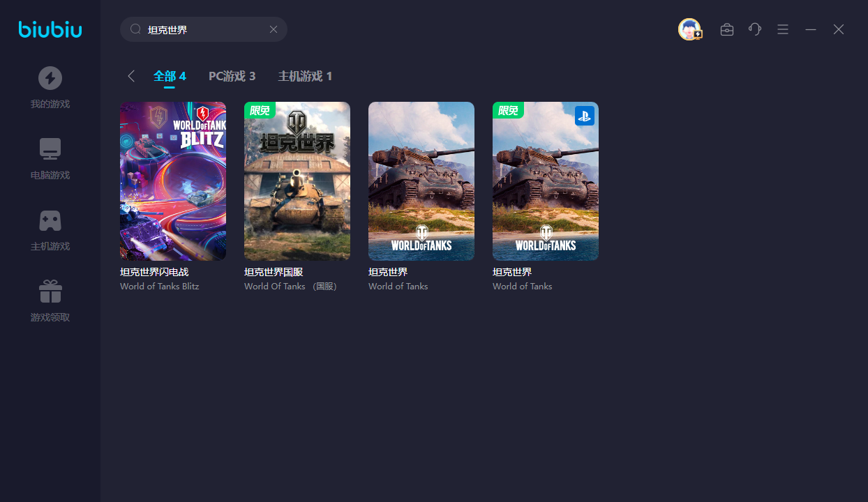Go back with left chevron arrow
This screenshot has height=502, width=868.
pos(130,76)
